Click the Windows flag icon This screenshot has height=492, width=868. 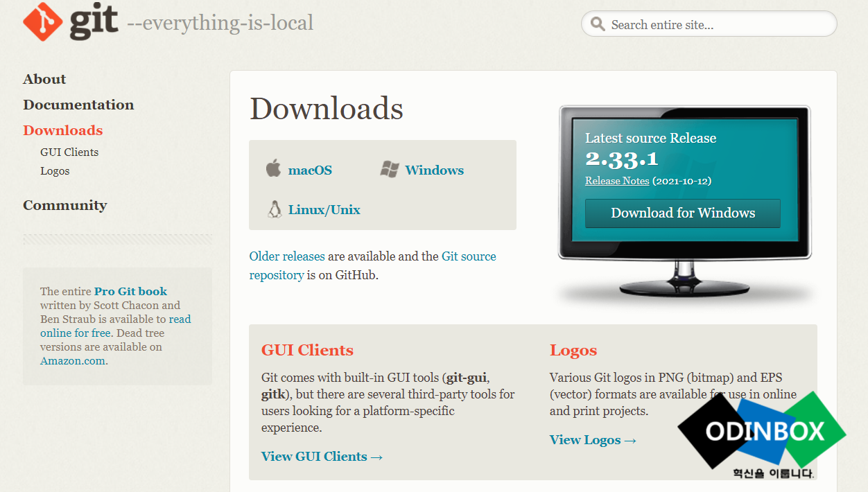390,169
